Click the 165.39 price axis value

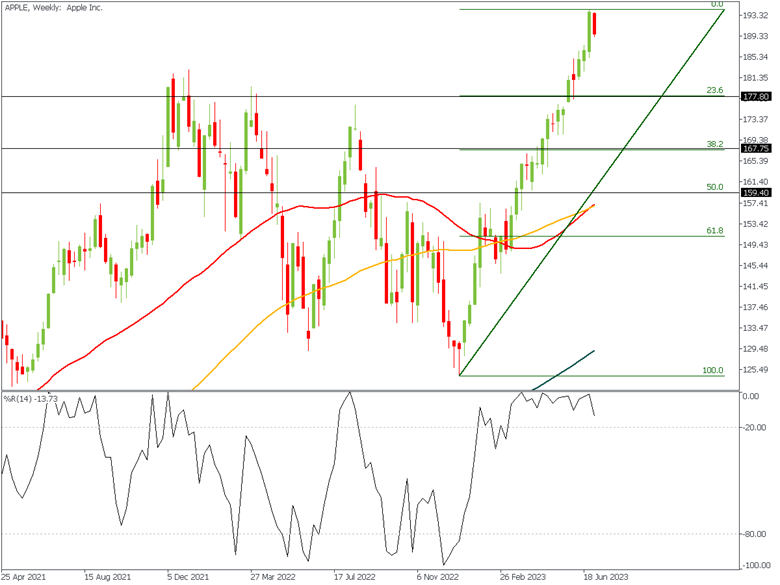755,161
